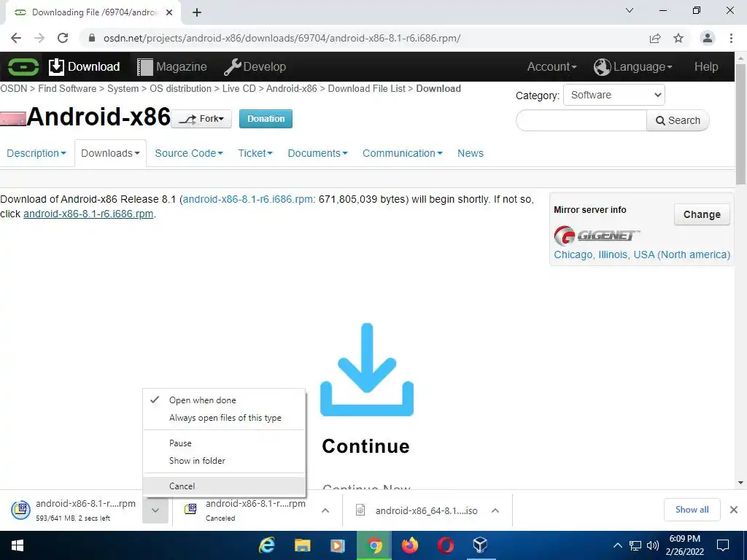This screenshot has width=747, height=560.
Task: Click the Help link in the header
Action: point(706,66)
